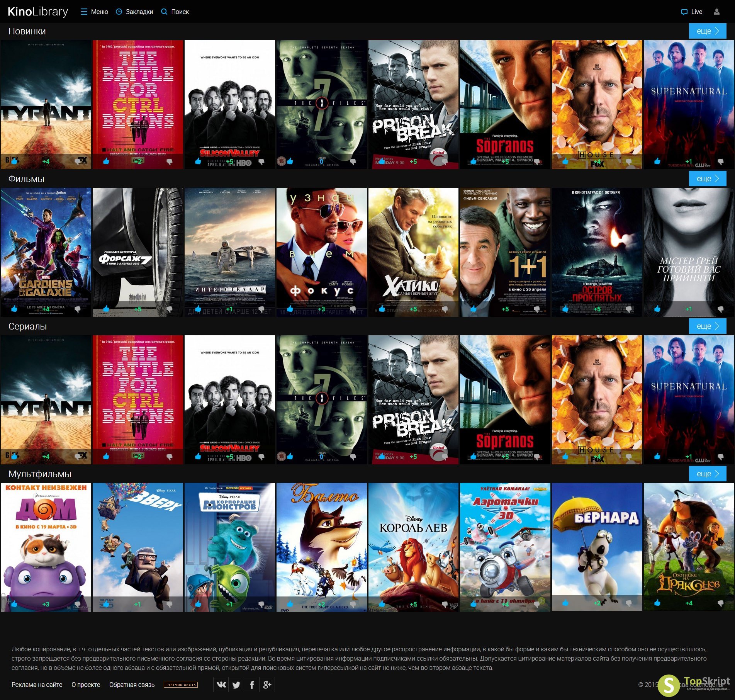
Task: Click the Сериалы section heading
Action: 27,326
